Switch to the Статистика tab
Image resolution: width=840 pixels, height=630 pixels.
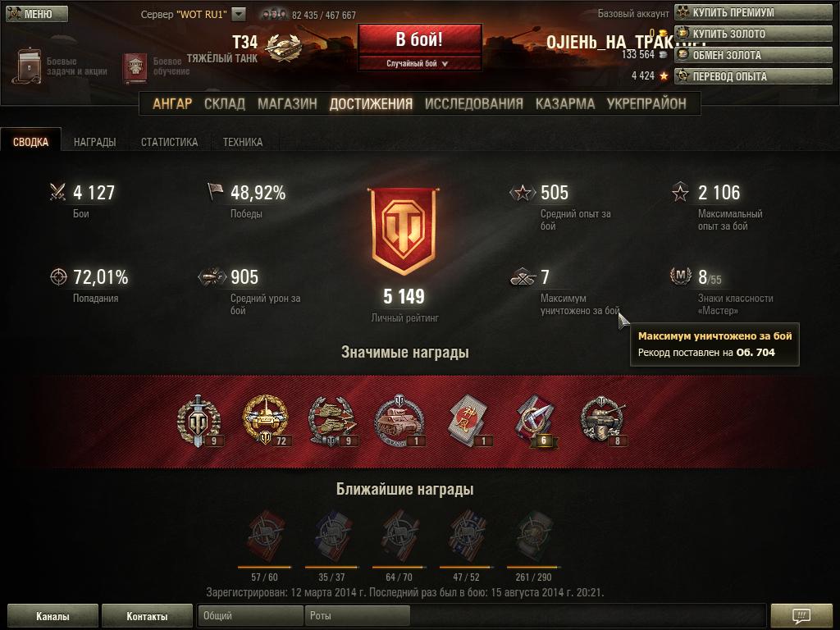click(169, 142)
